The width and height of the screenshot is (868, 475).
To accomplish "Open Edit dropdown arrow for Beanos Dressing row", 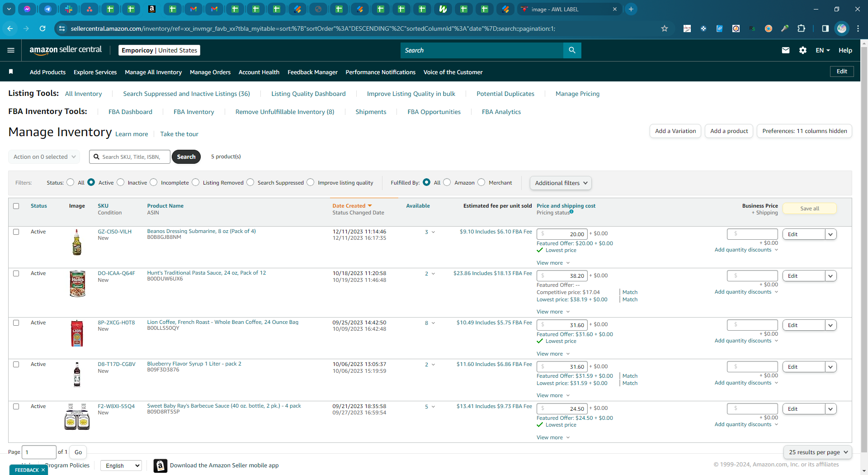I will pos(830,234).
